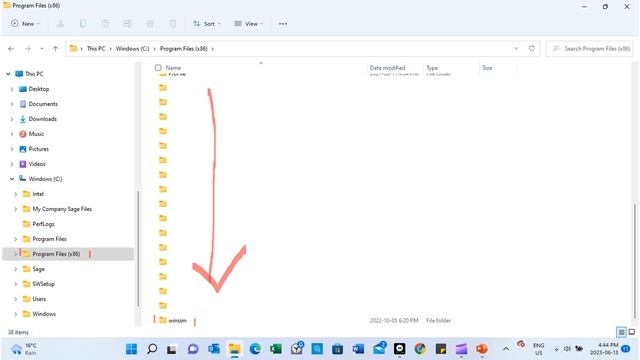Open the See more (three dots) menu

tap(283, 24)
